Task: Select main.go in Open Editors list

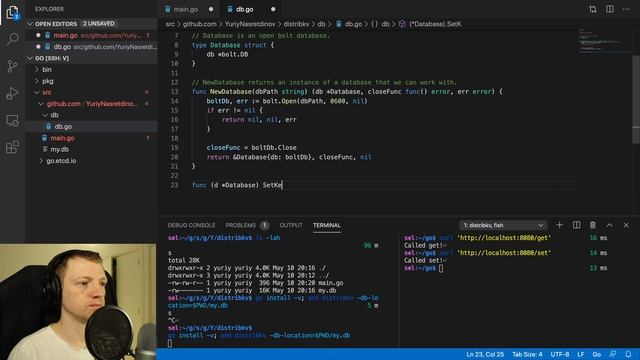Action: click(92, 36)
